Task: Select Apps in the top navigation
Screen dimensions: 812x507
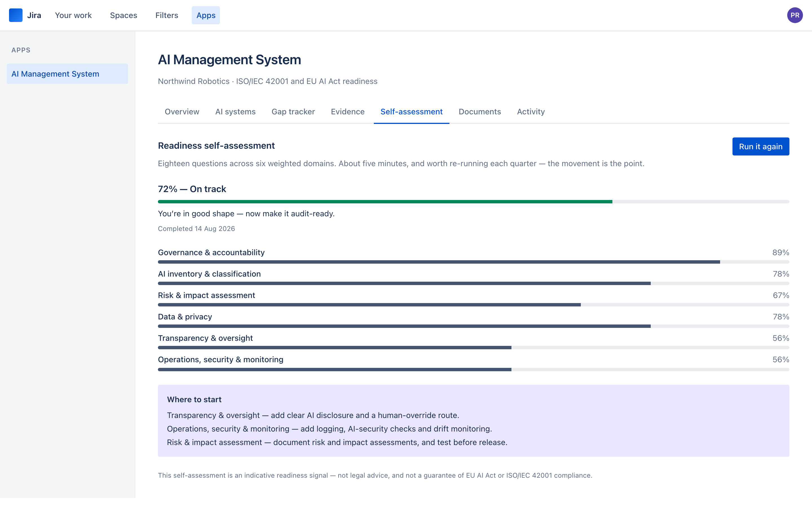Action: (x=206, y=15)
